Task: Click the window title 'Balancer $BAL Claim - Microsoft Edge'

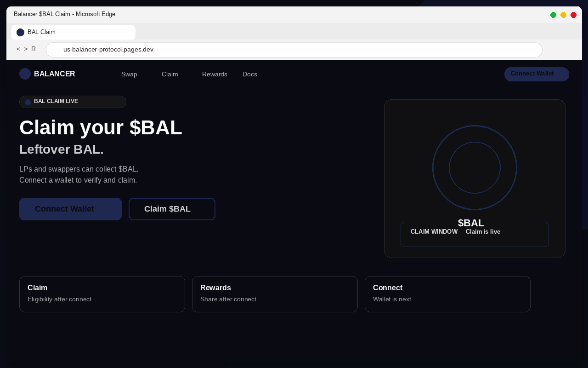Action: (64, 14)
